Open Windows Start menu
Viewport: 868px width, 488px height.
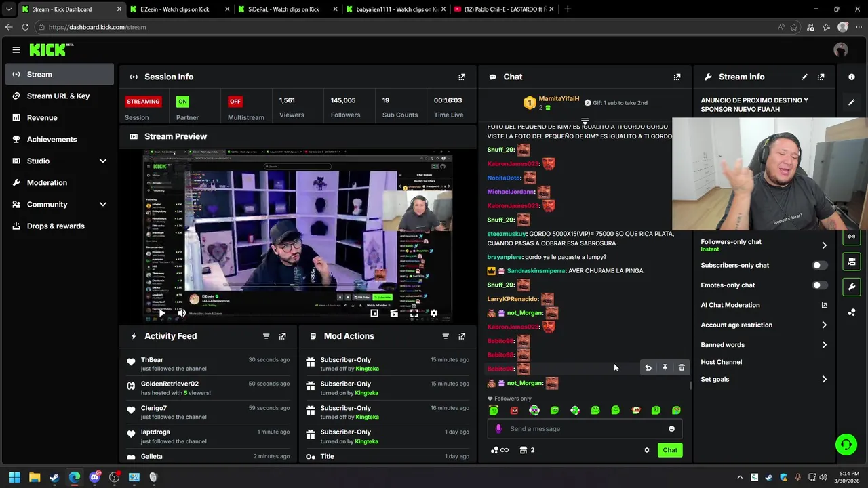14,477
